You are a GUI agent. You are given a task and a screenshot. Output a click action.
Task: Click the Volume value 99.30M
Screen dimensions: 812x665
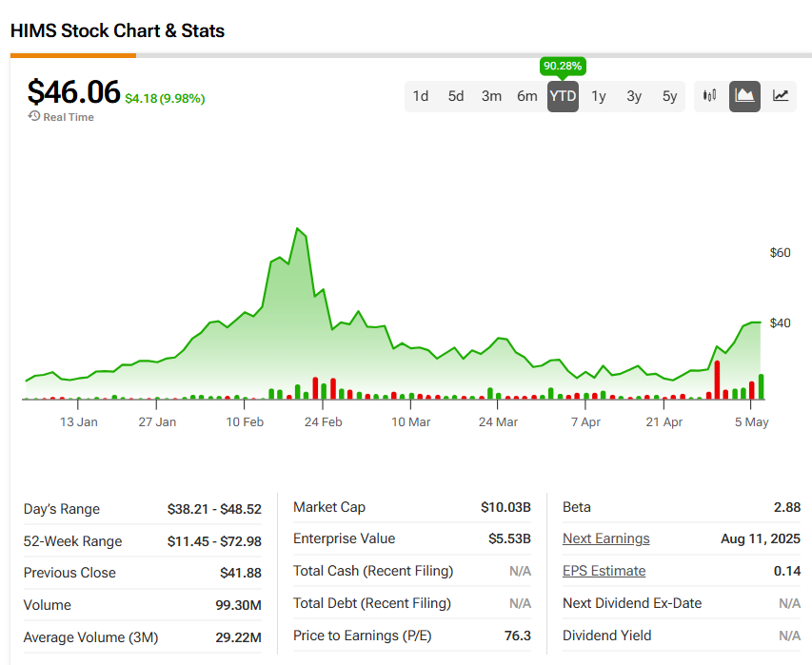(238, 605)
